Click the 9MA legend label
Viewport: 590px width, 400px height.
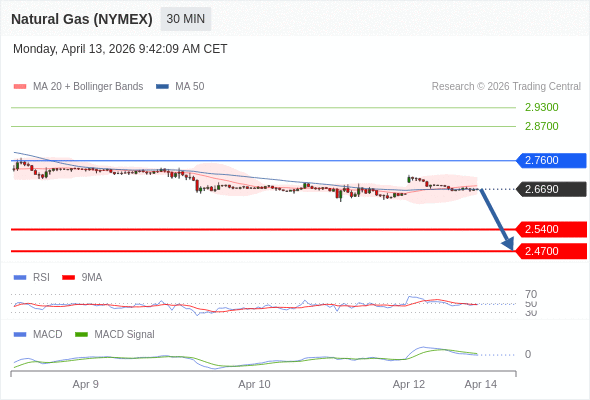tap(92, 278)
